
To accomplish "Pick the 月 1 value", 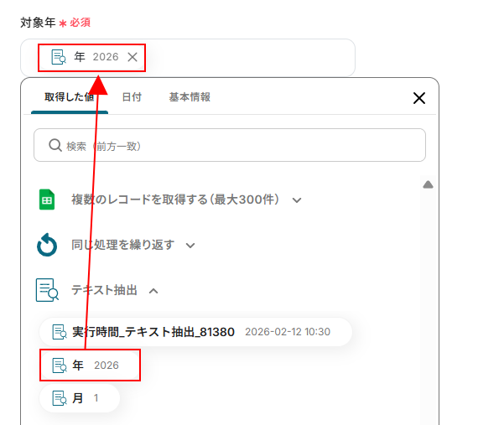I will 80,398.
